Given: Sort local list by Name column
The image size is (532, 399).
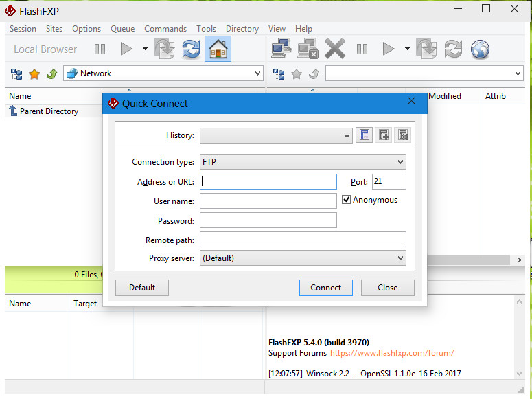Looking at the screenshot, I should click(x=20, y=96).
